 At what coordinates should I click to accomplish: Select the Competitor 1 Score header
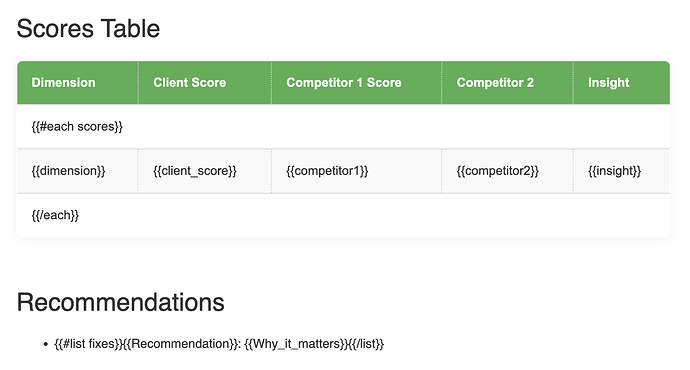pos(356,83)
